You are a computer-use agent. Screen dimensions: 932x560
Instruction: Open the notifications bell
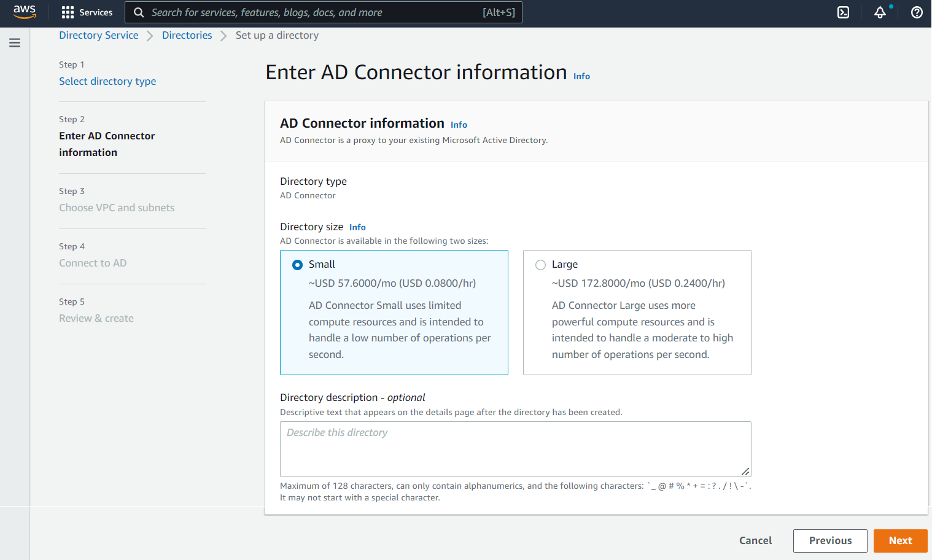point(880,12)
